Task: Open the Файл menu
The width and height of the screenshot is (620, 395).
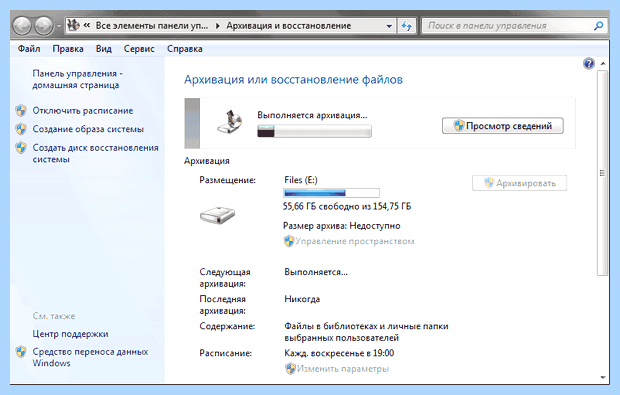Action: 29,49
